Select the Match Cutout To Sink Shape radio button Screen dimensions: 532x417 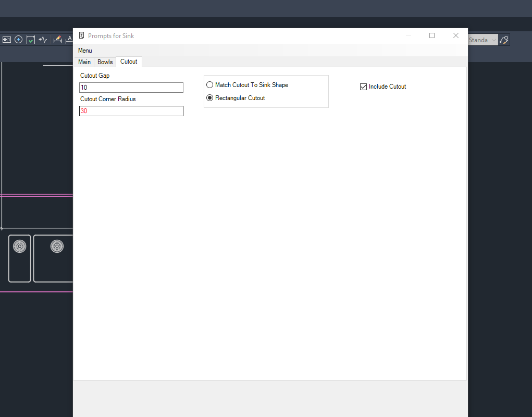pos(209,85)
